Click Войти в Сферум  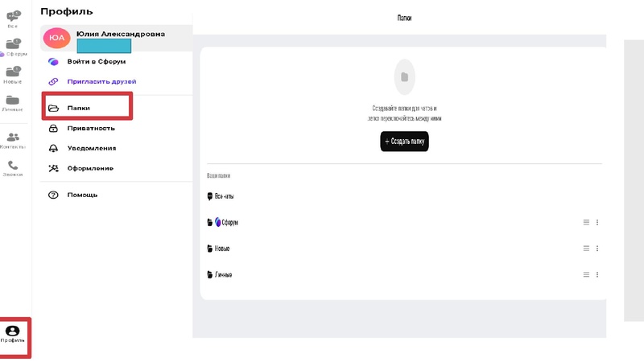tap(96, 61)
